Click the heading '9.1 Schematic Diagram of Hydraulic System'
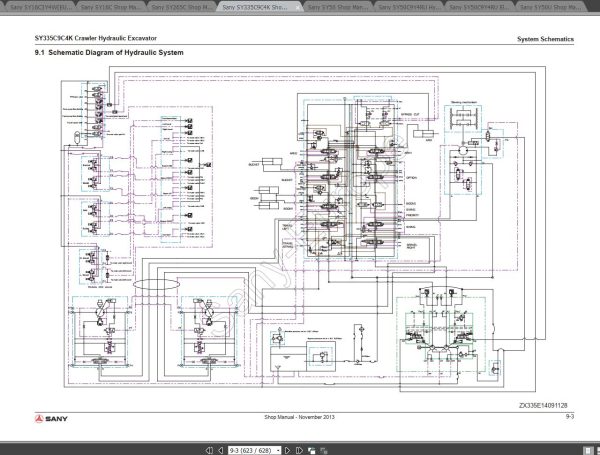600x455 pixels. tap(109, 52)
